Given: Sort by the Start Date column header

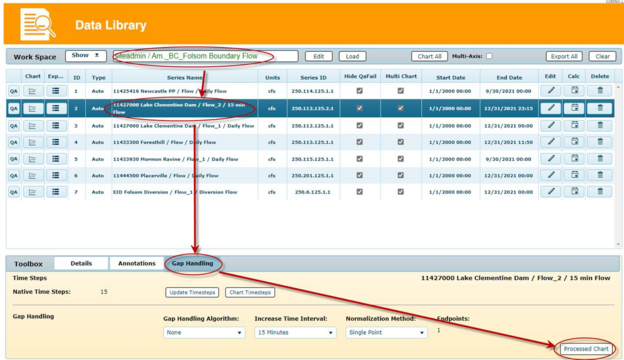Looking at the screenshot, I should pyautogui.click(x=450, y=77).
